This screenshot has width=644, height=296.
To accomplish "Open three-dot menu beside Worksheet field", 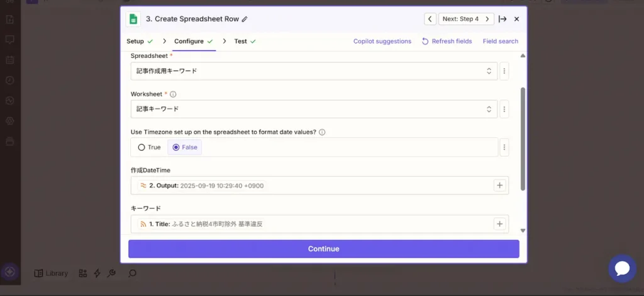I will (504, 109).
